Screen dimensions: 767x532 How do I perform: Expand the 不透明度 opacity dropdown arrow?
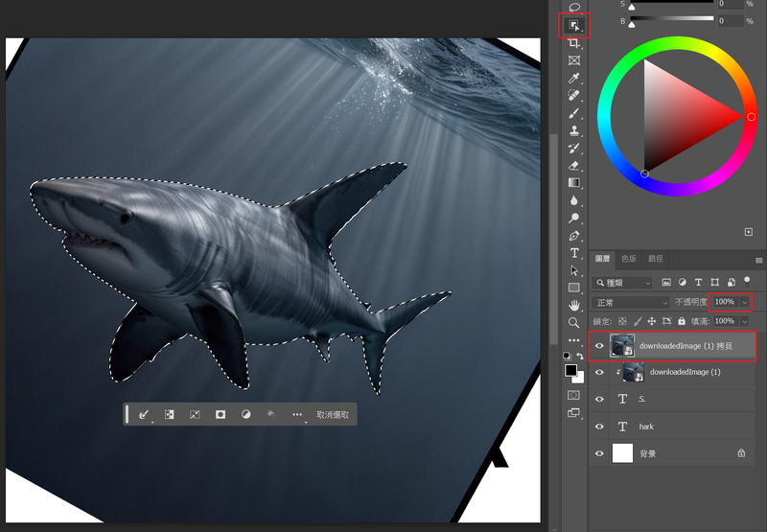(744, 302)
